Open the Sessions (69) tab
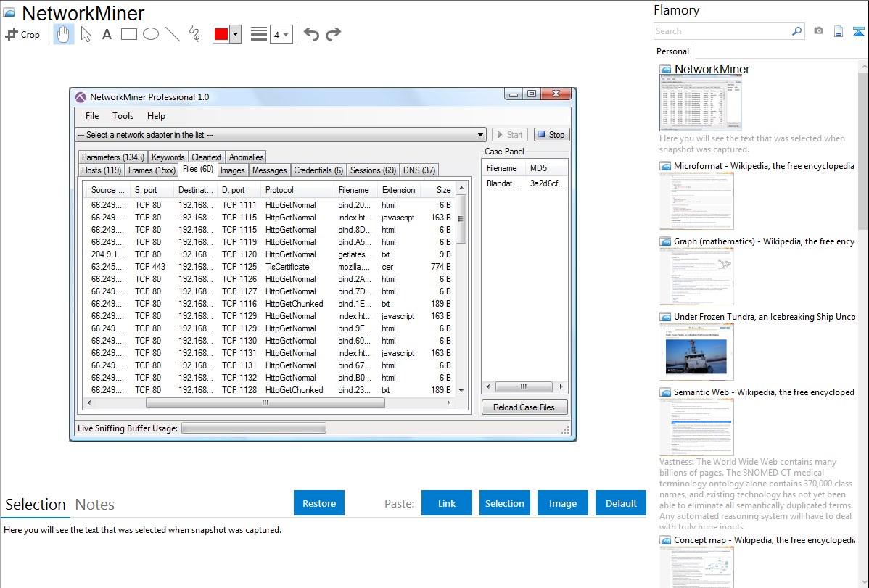 click(373, 170)
